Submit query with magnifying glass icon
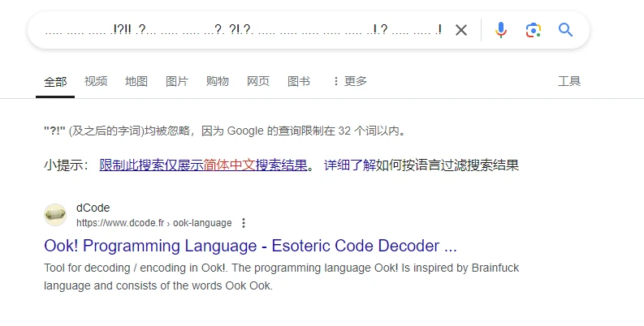The height and width of the screenshot is (326, 644). (565, 30)
